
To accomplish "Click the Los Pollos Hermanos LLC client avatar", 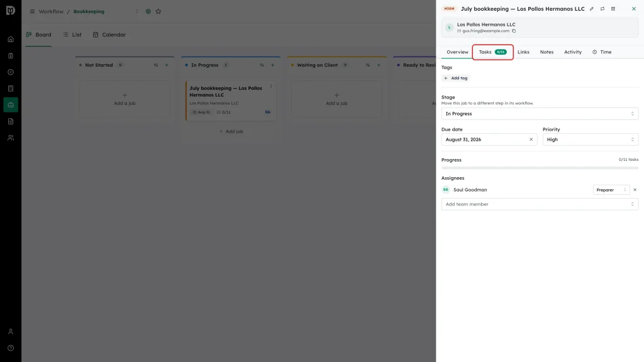I will click(449, 28).
